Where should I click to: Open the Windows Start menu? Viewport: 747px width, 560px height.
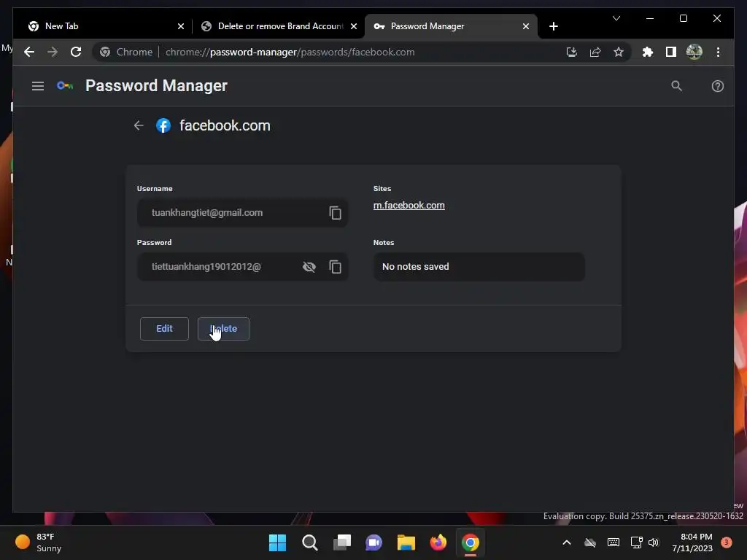pyautogui.click(x=277, y=542)
